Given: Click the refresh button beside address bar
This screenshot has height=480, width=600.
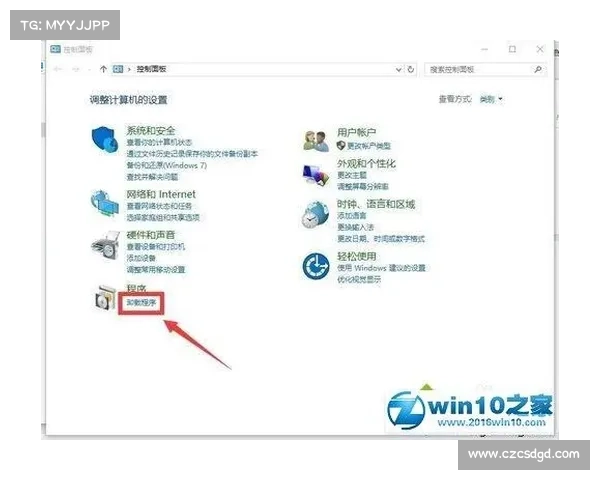Looking at the screenshot, I should 411,69.
